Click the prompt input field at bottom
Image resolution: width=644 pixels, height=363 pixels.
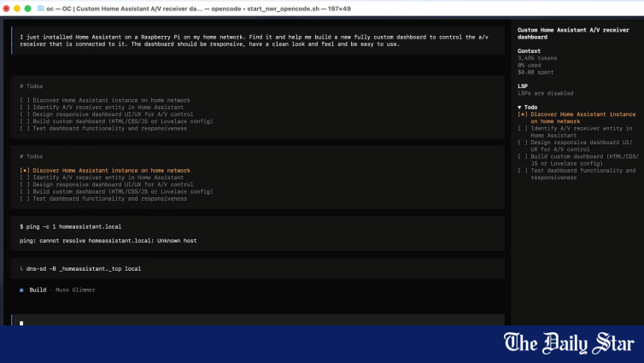tap(258, 320)
